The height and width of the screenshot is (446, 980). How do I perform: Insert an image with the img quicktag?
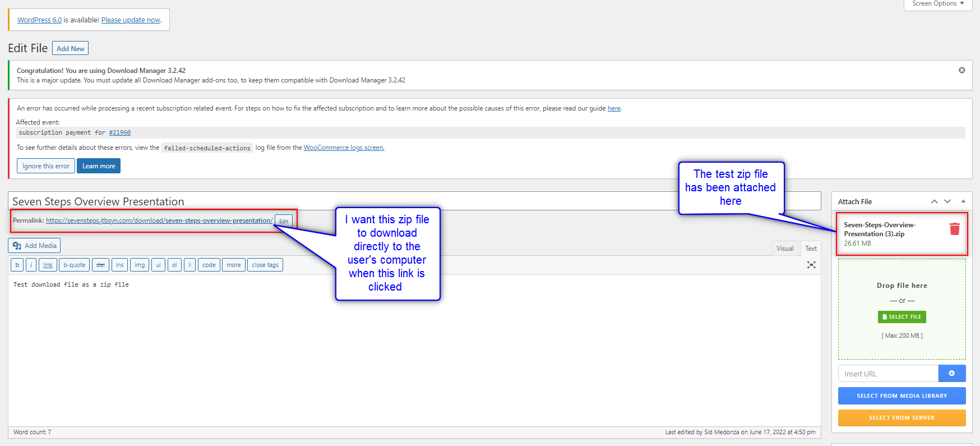click(x=140, y=265)
